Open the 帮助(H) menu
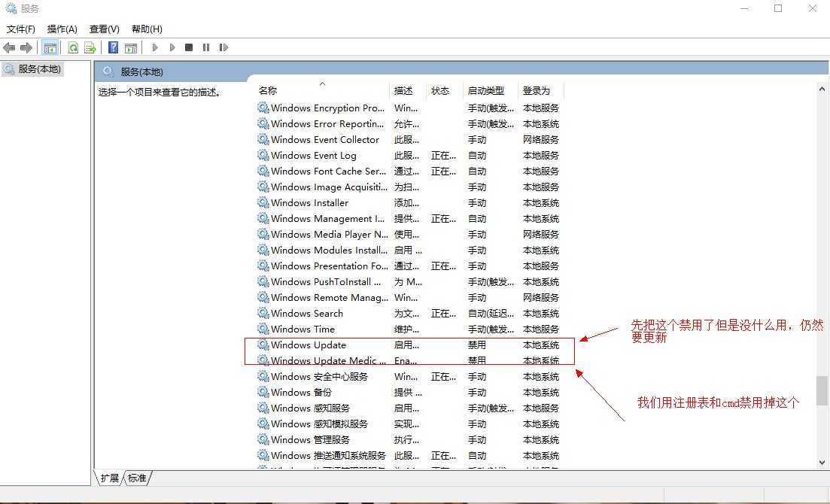Image resolution: width=830 pixels, height=504 pixels. click(x=147, y=29)
